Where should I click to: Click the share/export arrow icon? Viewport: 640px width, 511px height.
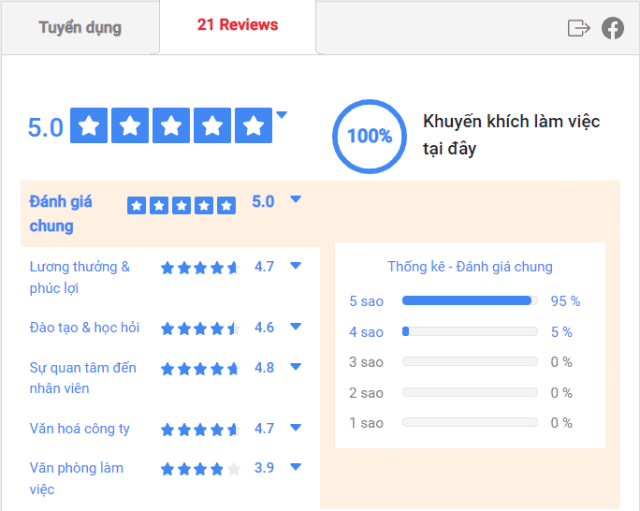tap(579, 28)
